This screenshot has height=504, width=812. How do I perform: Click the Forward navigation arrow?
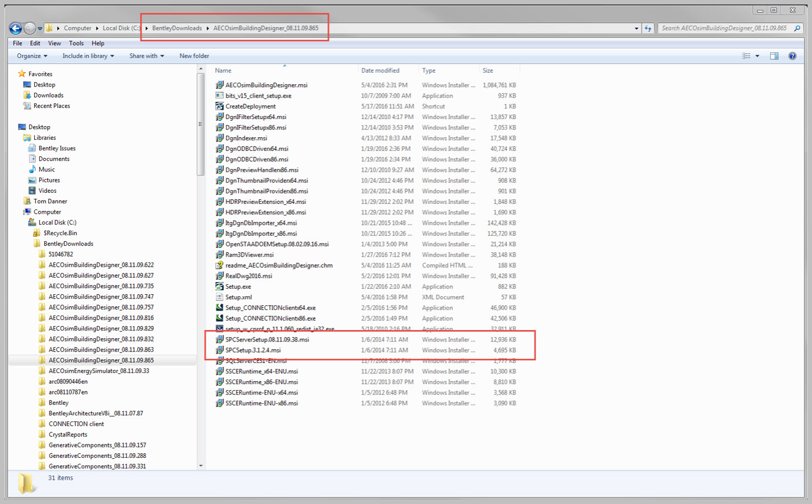pos(30,28)
